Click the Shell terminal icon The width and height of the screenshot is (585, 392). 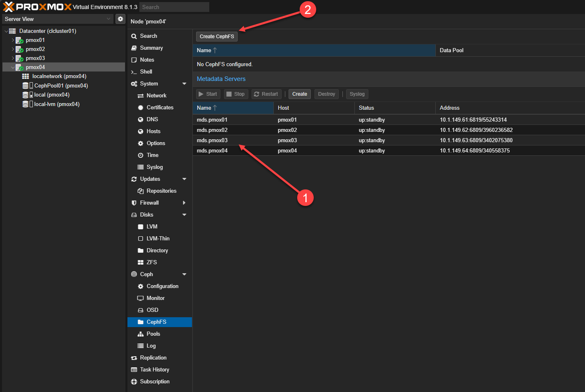(134, 72)
